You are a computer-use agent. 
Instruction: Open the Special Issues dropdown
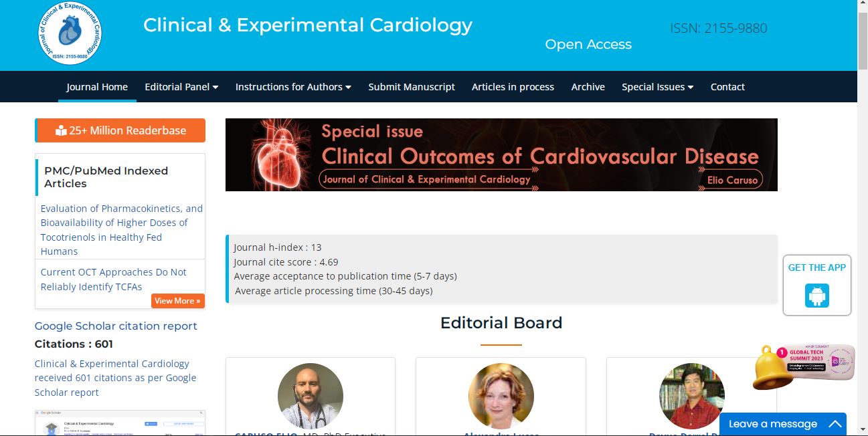tap(657, 87)
